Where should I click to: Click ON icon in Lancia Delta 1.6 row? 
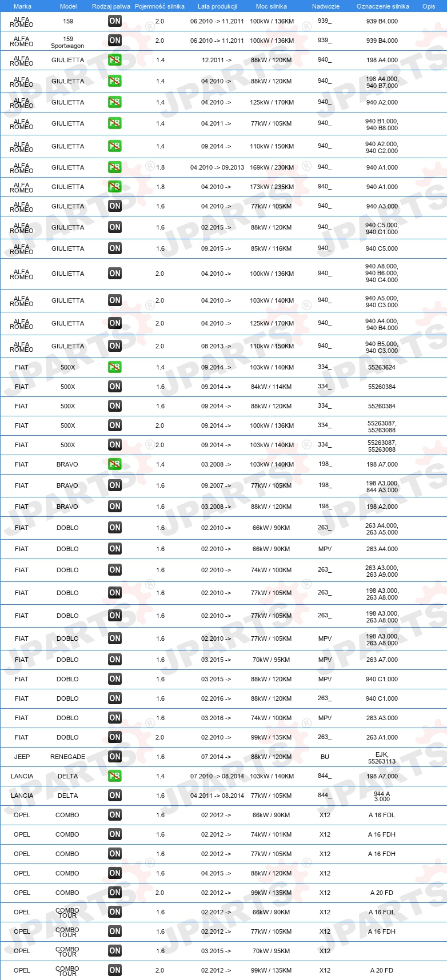115,796
